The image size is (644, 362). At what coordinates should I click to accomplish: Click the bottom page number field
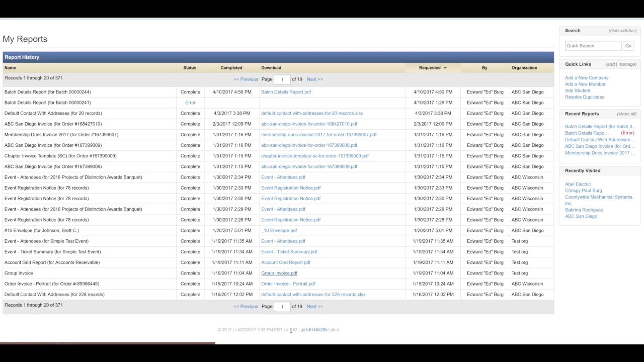[282, 307]
